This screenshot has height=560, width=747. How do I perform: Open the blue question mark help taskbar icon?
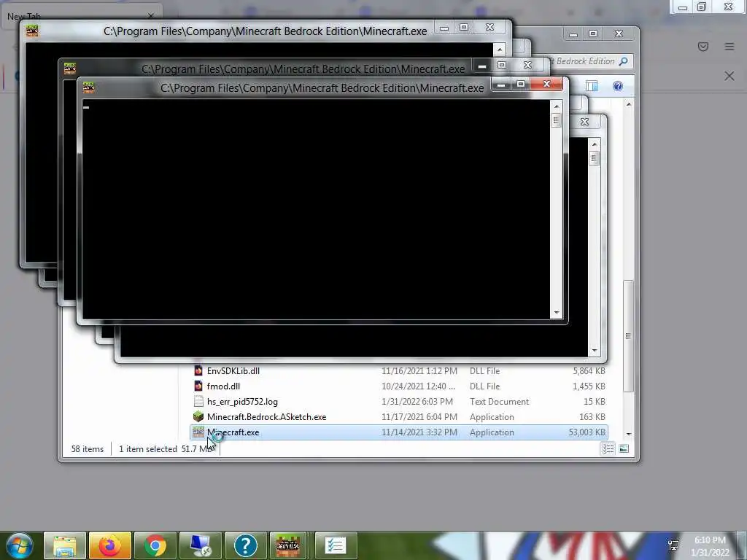click(x=246, y=545)
